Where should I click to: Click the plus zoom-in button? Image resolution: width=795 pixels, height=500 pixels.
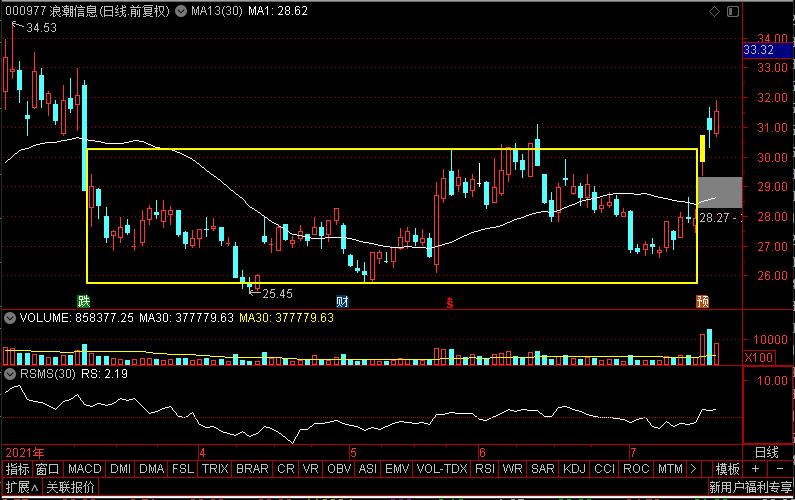click(x=754, y=469)
